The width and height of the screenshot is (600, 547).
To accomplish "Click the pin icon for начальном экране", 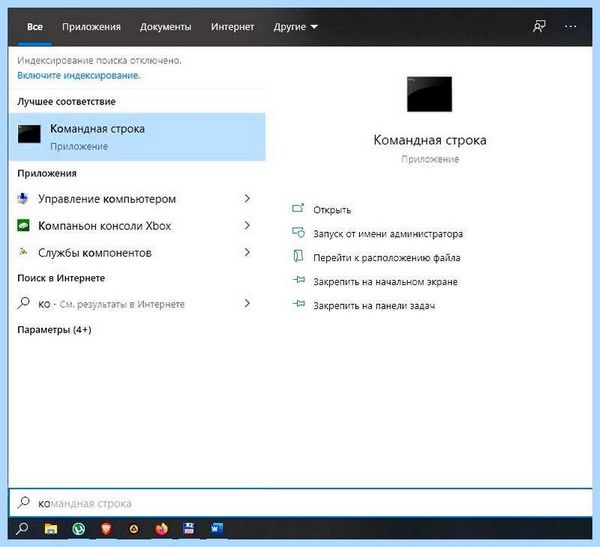I will tap(299, 281).
